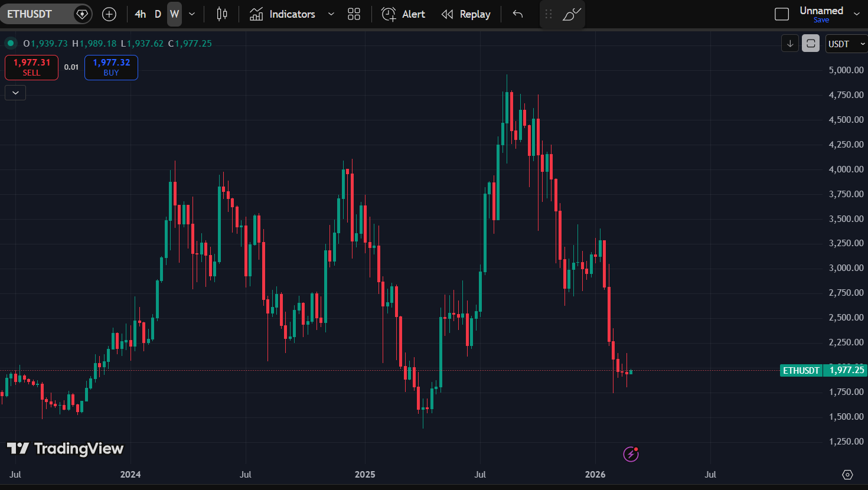Click the ETHUSDT price label on the axis
Viewport: 868px width, 490px height.
[801, 370]
